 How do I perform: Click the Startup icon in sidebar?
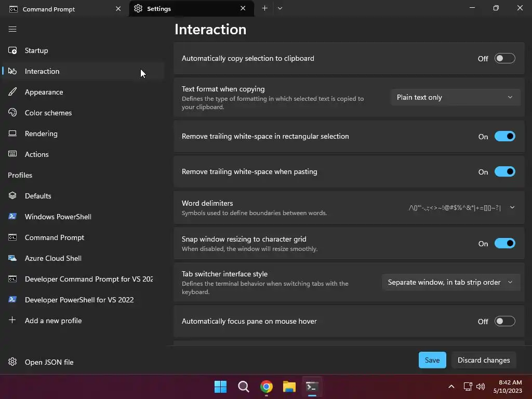(x=12, y=50)
